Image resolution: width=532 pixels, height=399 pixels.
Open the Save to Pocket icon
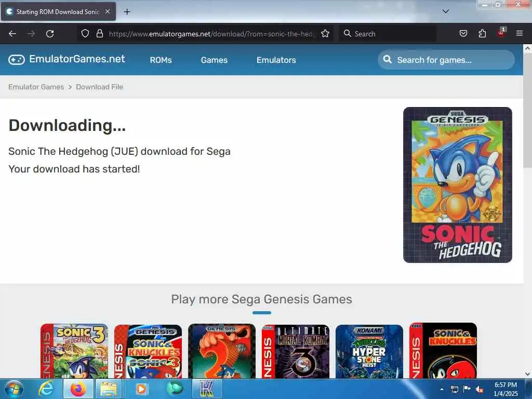tap(463, 33)
